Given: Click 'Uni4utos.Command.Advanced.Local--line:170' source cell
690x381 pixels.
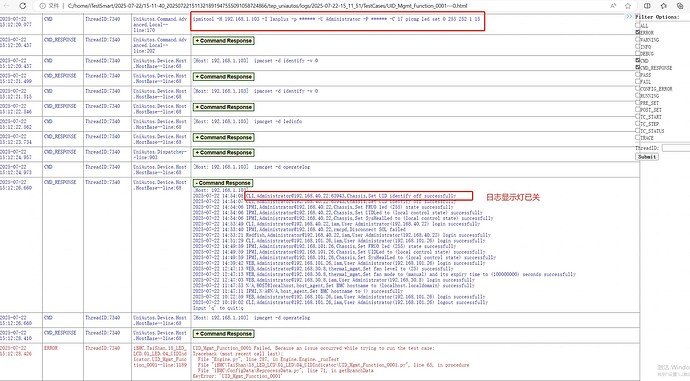Looking at the screenshot, I should coord(160,25).
